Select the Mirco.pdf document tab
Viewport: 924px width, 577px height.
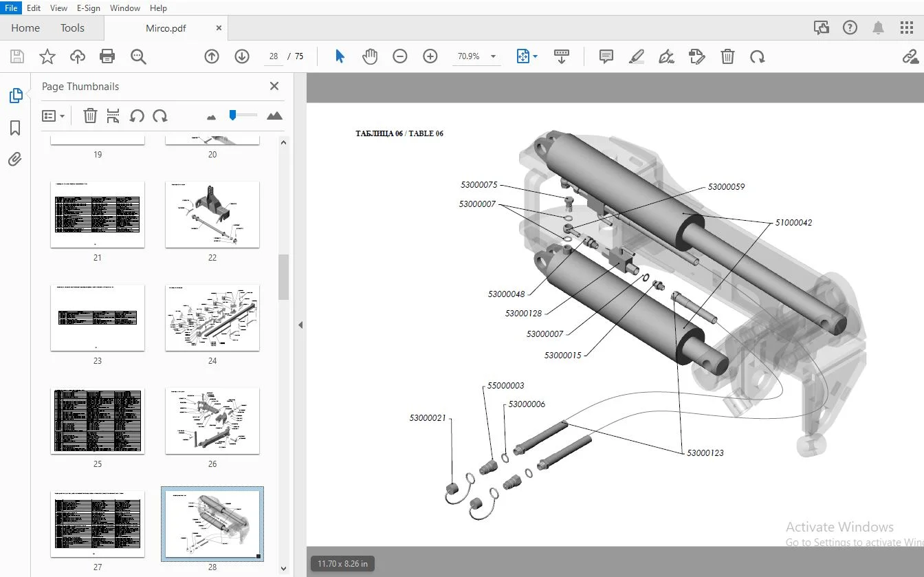click(166, 28)
